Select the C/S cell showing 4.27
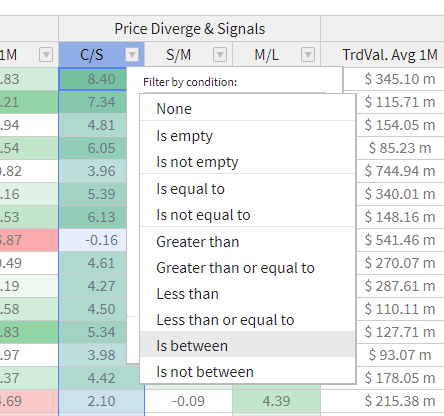The height and width of the screenshot is (416, 444). point(93,286)
